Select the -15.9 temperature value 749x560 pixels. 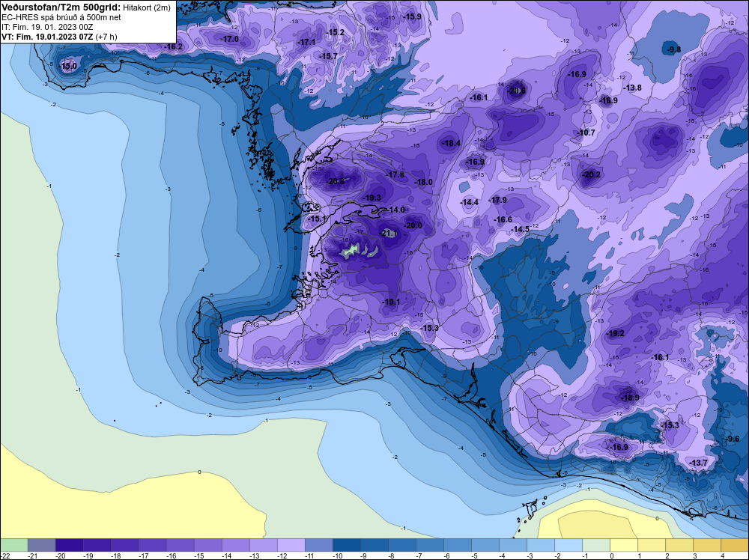click(412, 16)
